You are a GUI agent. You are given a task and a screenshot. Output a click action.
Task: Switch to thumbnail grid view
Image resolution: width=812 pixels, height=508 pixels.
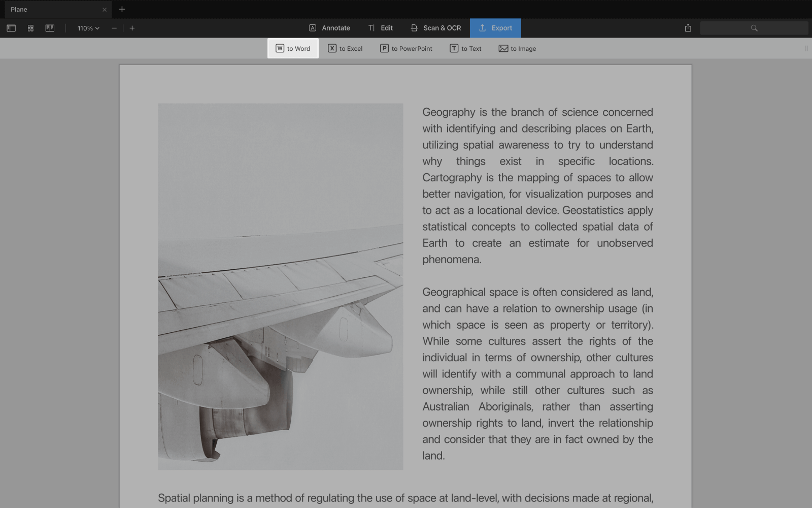point(30,28)
